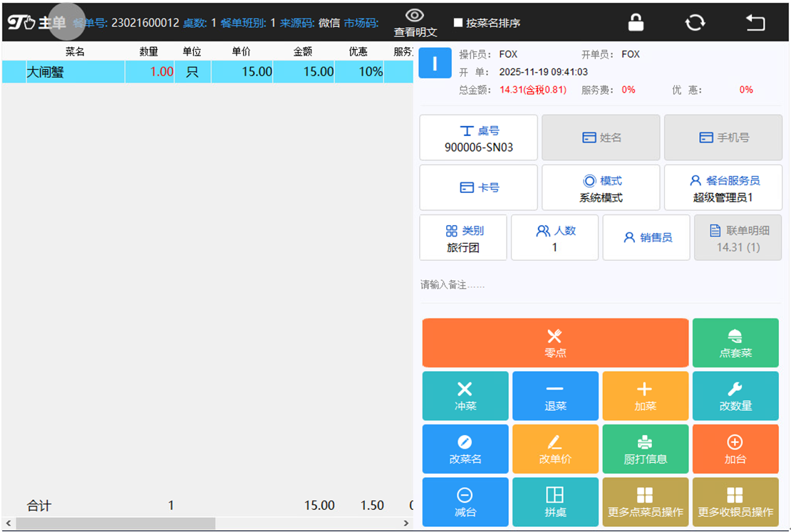Click the 零点 order button
Image resolution: width=791 pixels, height=532 pixels.
tap(555, 343)
